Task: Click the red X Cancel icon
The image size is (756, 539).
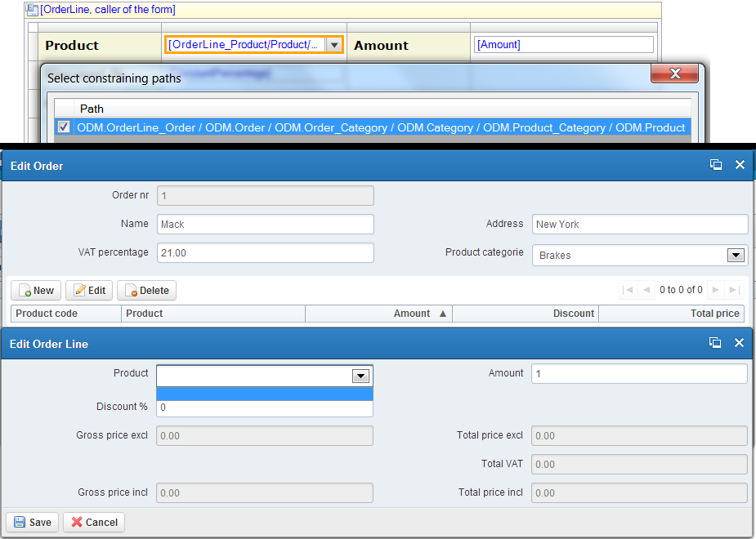Action: pyautogui.click(x=76, y=522)
